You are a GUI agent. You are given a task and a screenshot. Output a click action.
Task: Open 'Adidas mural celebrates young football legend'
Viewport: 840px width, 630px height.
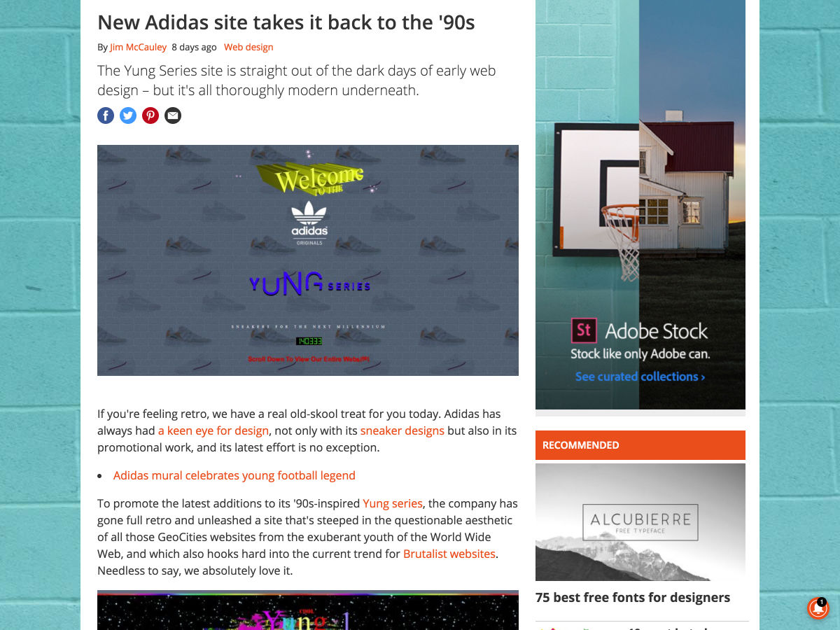[234, 475]
